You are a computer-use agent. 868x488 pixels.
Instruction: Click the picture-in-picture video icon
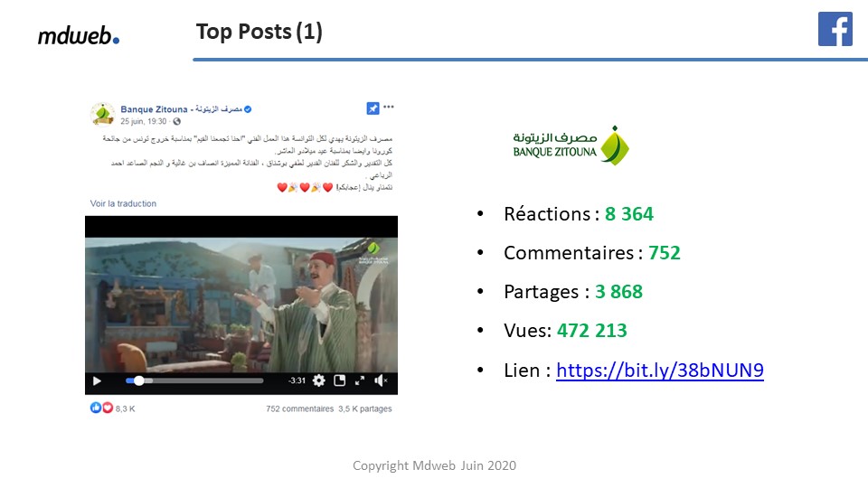(339, 380)
